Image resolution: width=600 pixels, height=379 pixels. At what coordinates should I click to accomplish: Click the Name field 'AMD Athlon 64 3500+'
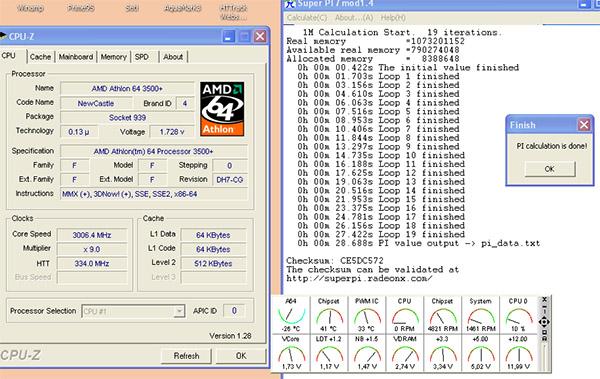(127, 89)
